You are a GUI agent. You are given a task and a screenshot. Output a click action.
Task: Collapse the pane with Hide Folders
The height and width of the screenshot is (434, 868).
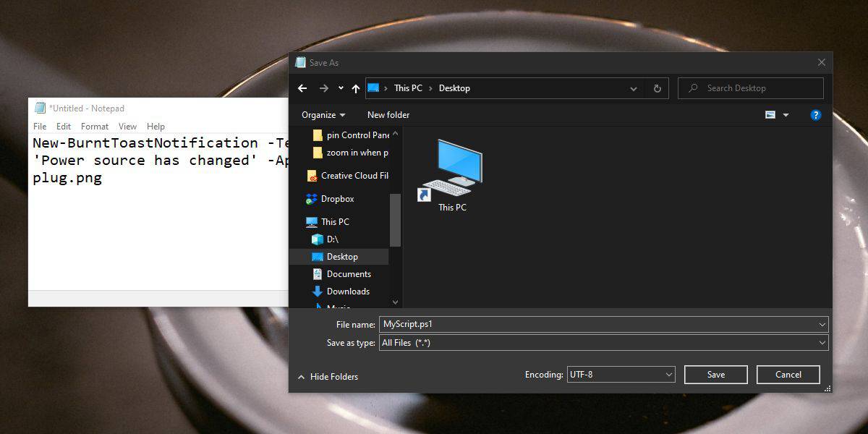(327, 377)
